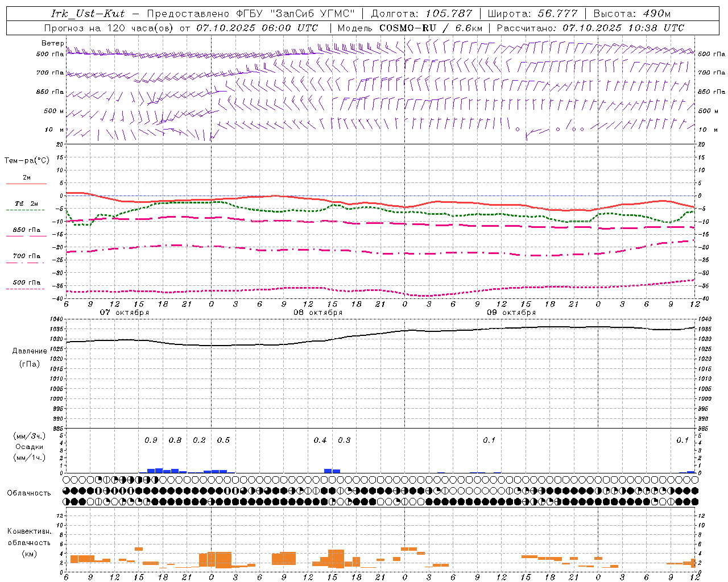The width and height of the screenshot is (728, 582).
Task: Click the 0.9 precipitation value
Action: point(151,440)
